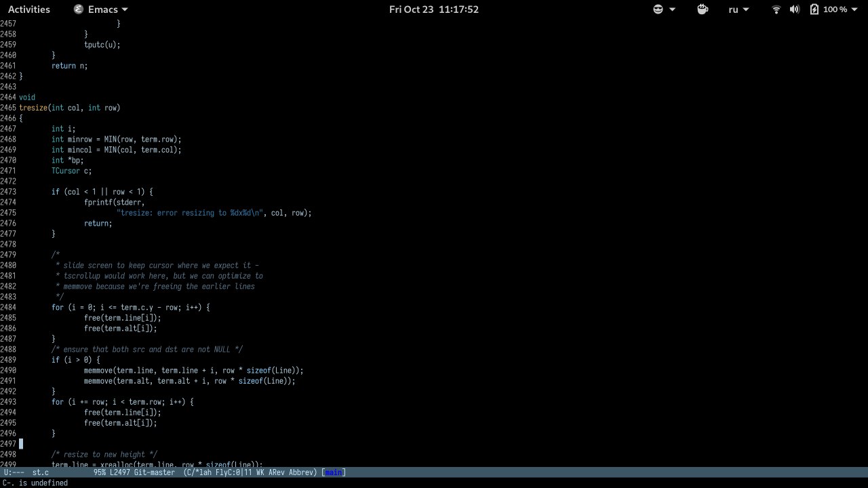Toggle the Caffeine coffee cup icon

[x=703, y=9]
